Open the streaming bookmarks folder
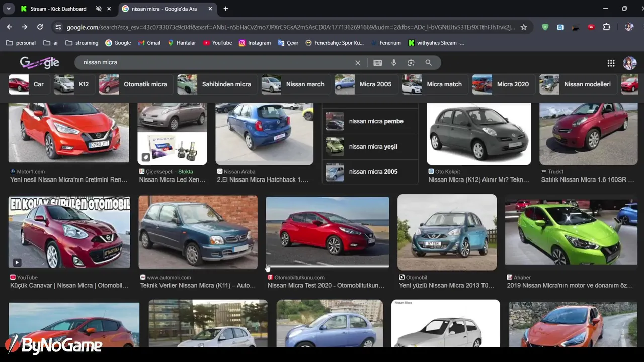Screen dimensions: 644x362 82,43
